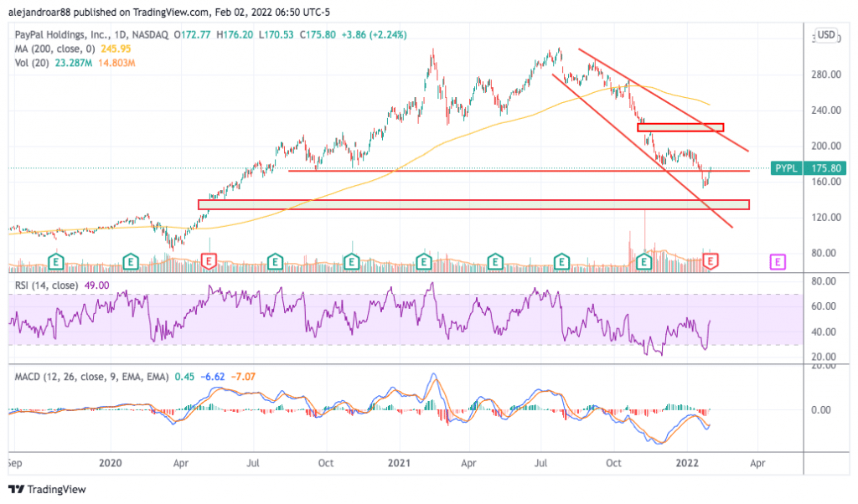Click the MA (200, close, 0) indicator legend
Screen dimensions: 858x504
coord(54,49)
